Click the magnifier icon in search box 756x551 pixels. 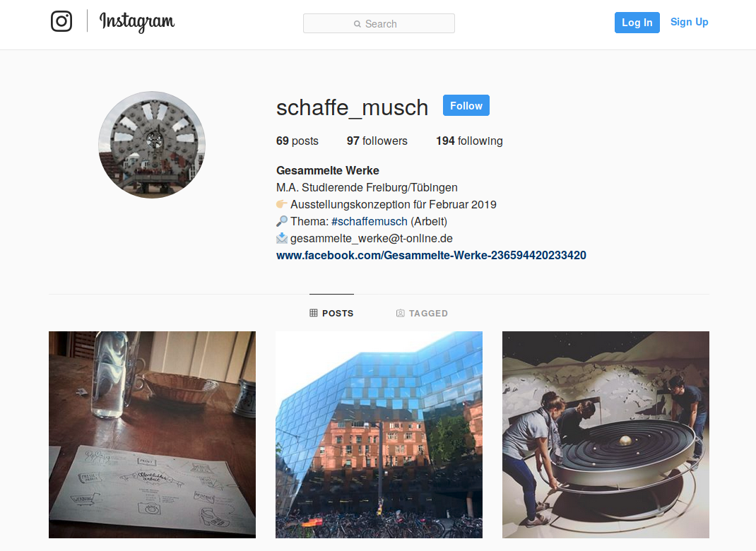(x=358, y=24)
